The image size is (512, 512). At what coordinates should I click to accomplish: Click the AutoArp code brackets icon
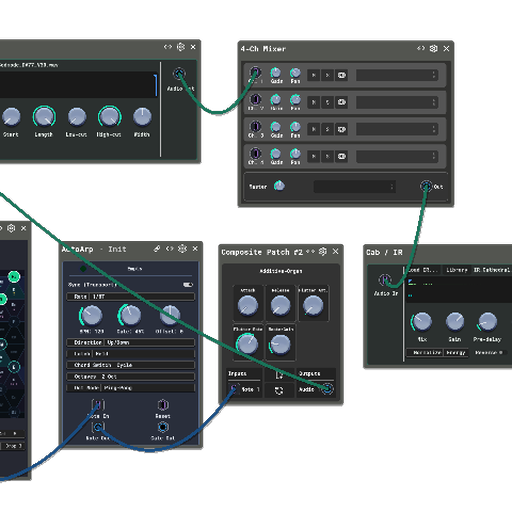point(170,249)
